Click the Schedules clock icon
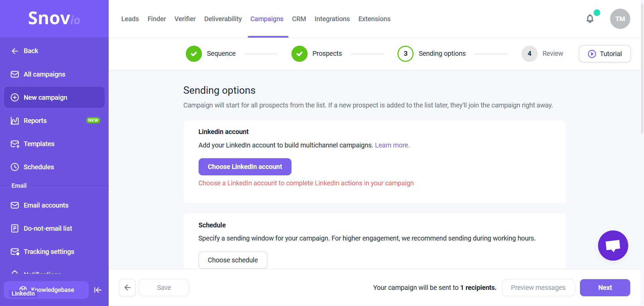 [x=15, y=167]
